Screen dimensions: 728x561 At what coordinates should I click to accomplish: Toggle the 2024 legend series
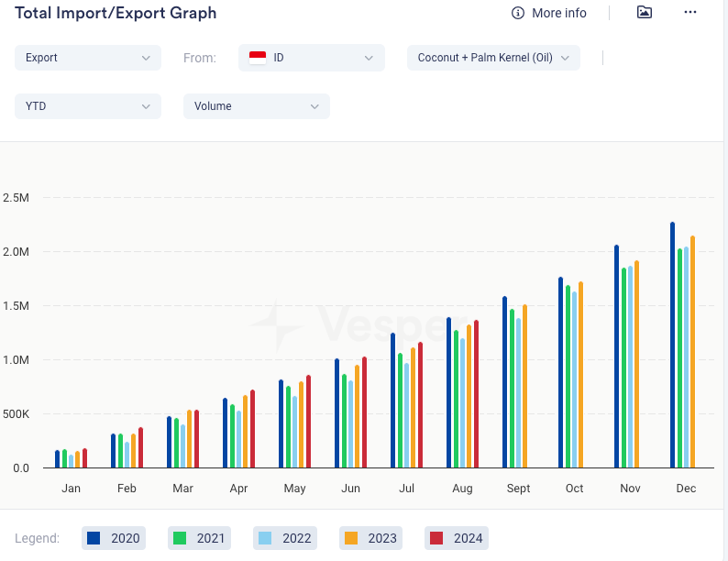point(456,538)
